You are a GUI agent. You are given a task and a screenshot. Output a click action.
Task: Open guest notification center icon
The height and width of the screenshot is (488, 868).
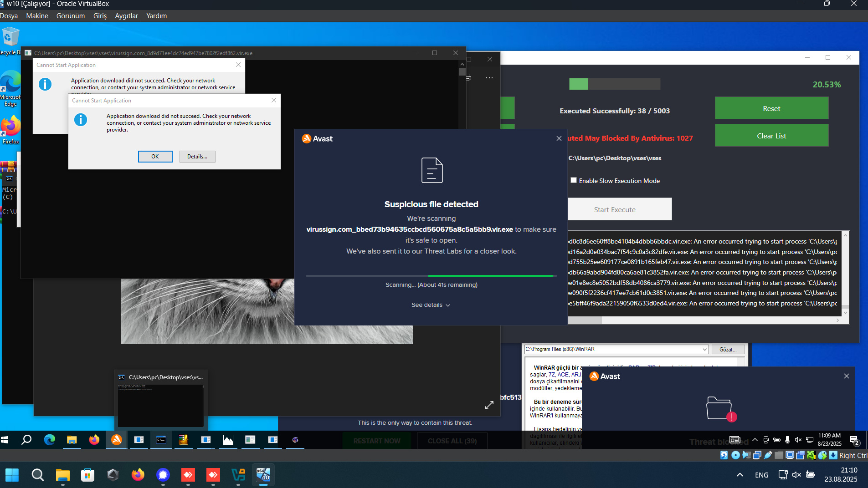point(854,440)
